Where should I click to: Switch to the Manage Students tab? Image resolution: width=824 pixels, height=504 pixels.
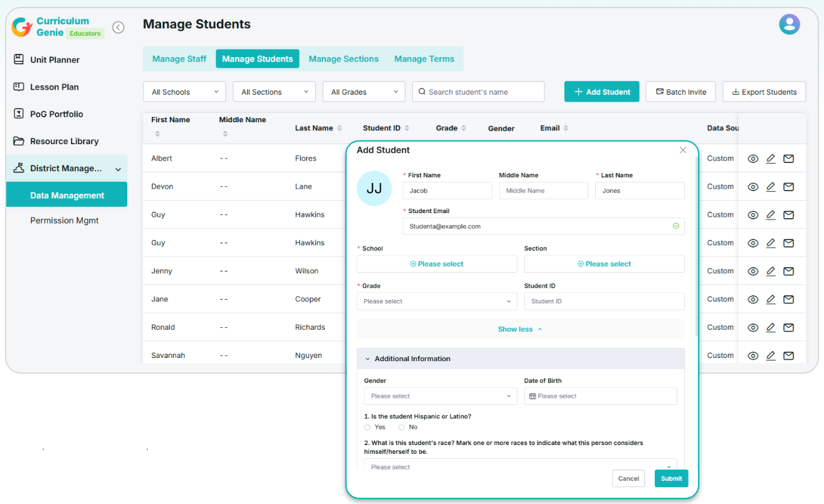click(258, 59)
